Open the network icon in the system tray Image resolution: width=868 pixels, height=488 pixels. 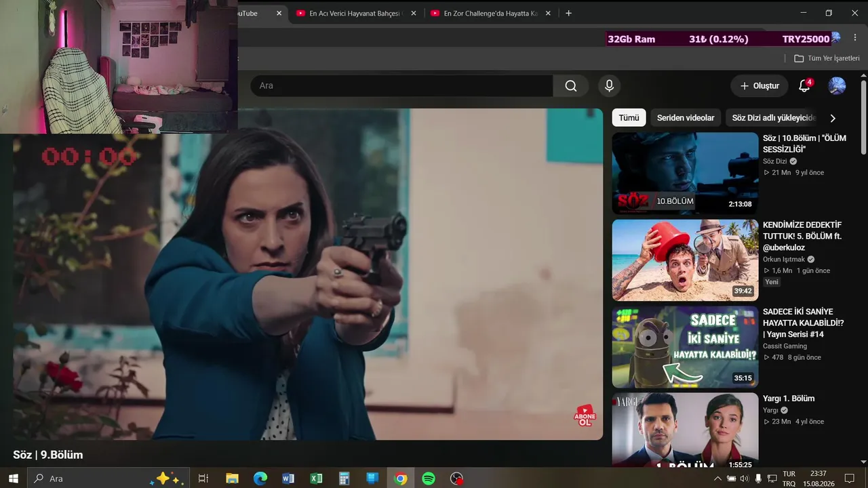pos(772,479)
